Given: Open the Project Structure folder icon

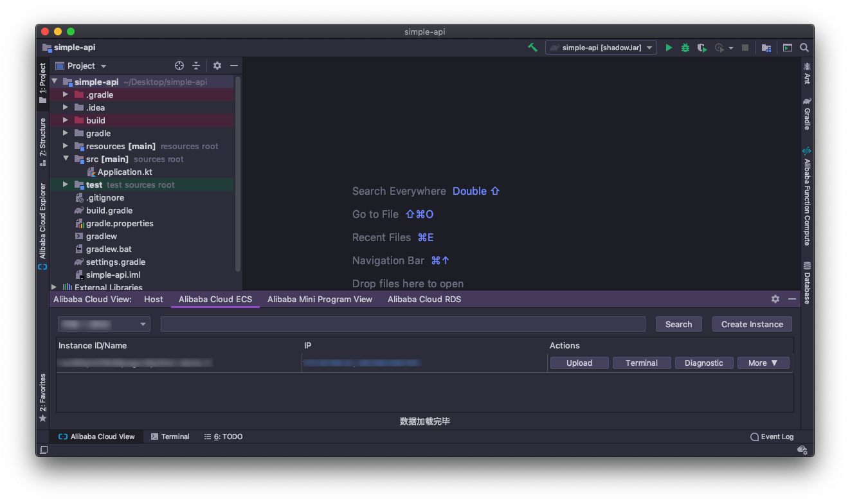Looking at the screenshot, I should click(x=766, y=48).
